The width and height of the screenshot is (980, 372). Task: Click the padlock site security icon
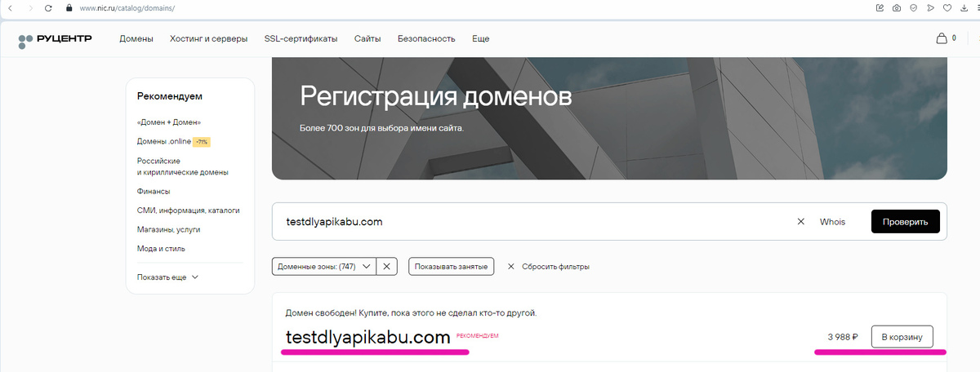pos(69,8)
